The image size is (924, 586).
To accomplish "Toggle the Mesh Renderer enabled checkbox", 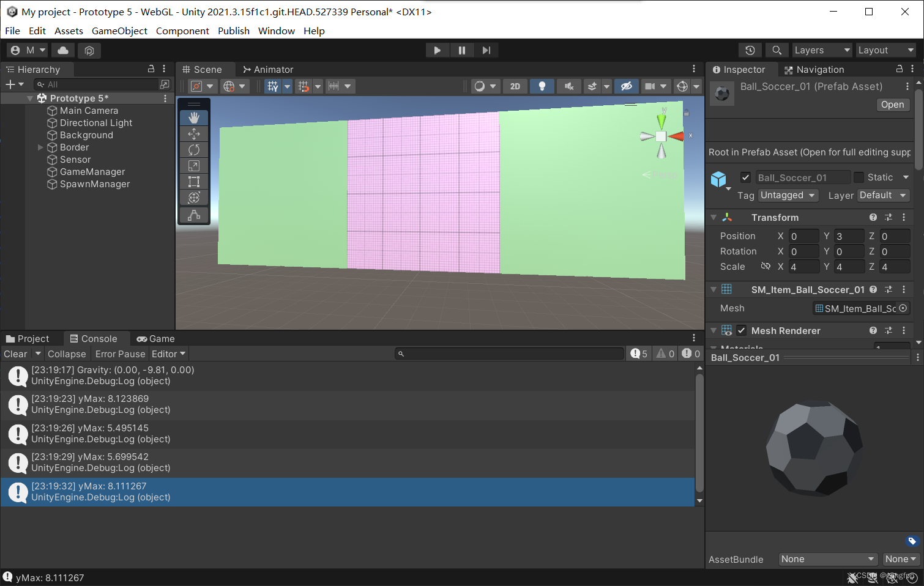I will coord(742,330).
